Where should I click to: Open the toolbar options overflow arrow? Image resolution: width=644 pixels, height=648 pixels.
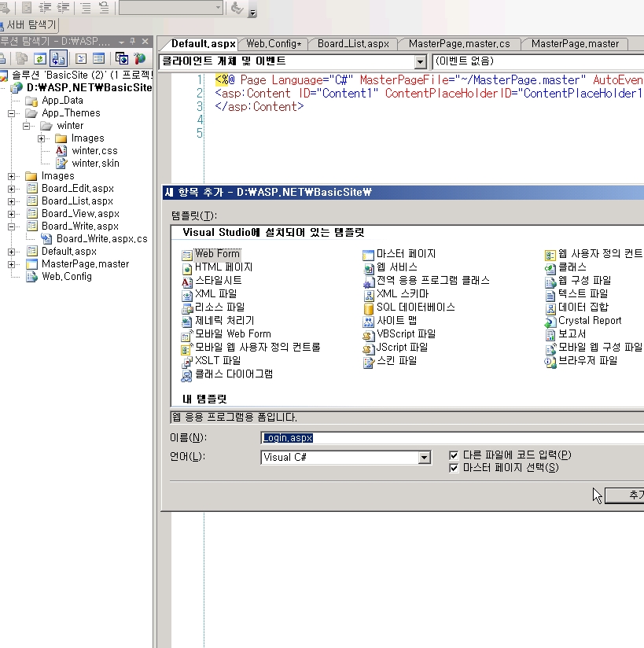(x=252, y=13)
